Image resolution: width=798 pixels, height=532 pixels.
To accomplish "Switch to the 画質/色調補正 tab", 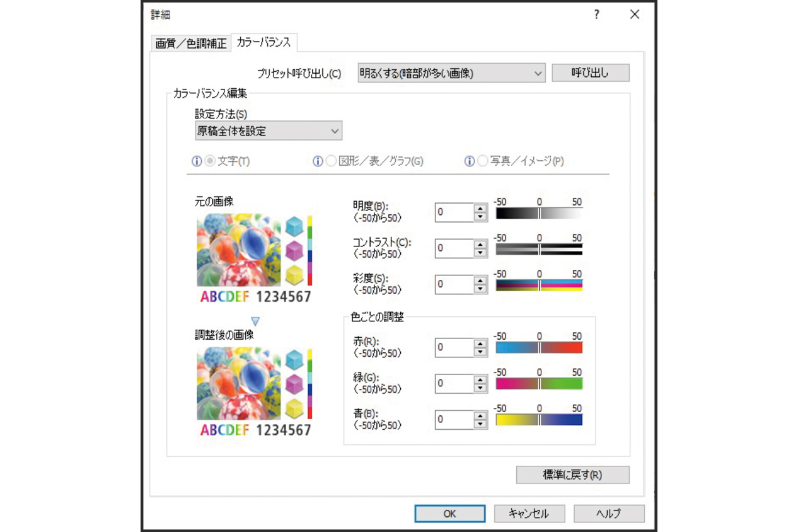I will (x=191, y=43).
